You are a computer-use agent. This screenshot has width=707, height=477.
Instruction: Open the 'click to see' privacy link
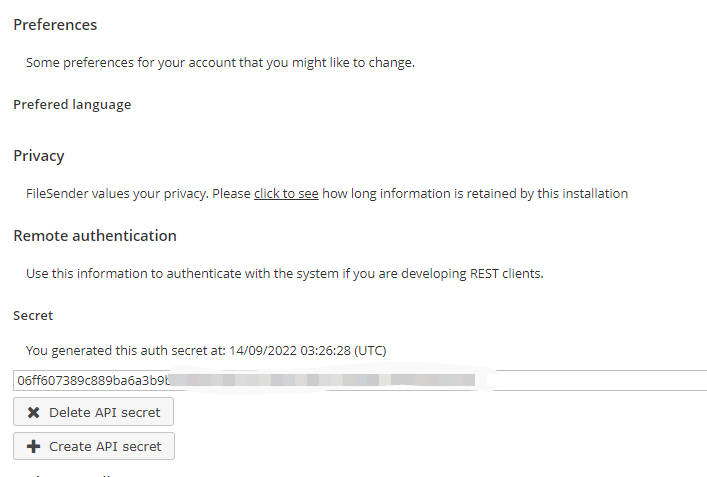click(x=286, y=193)
